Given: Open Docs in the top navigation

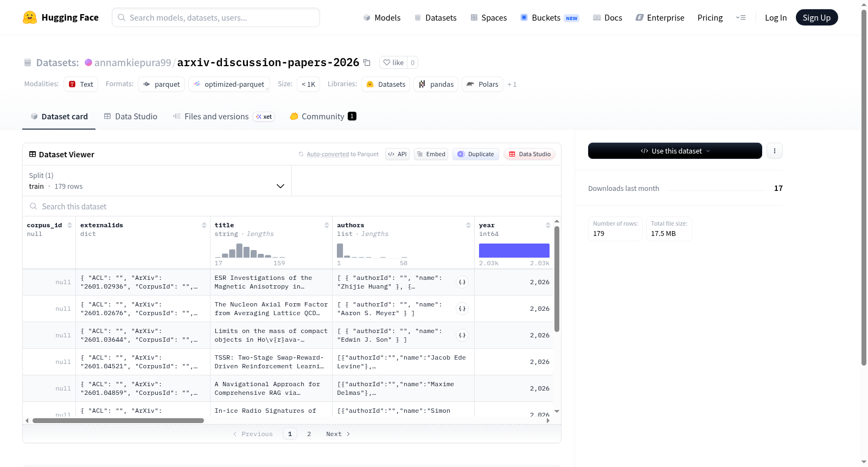Looking at the screenshot, I should (608, 18).
